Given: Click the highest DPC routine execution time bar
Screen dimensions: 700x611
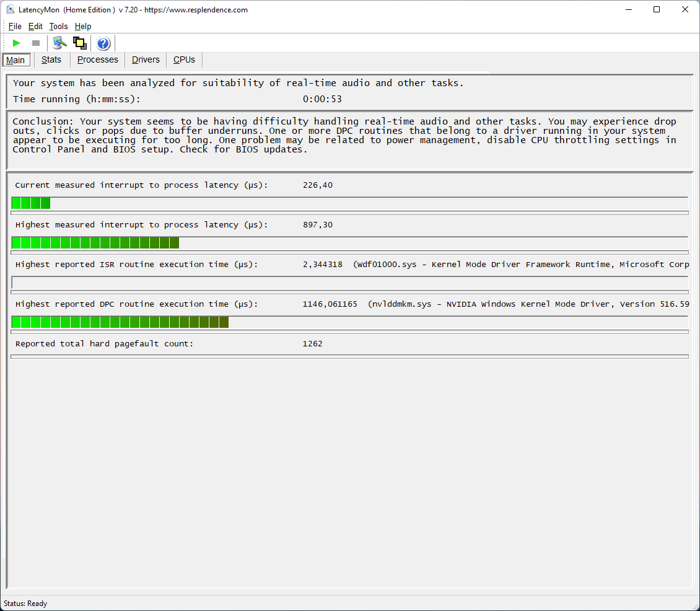Looking at the screenshot, I should pos(349,322).
